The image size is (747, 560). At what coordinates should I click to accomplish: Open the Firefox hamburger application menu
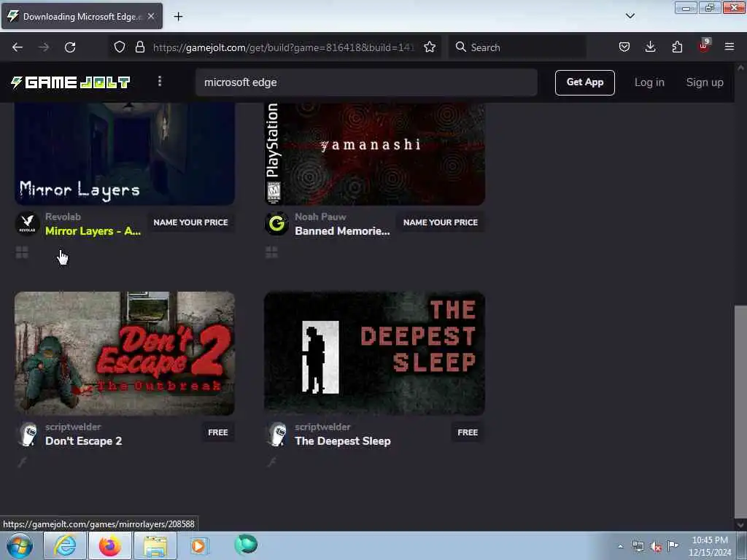(x=729, y=47)
